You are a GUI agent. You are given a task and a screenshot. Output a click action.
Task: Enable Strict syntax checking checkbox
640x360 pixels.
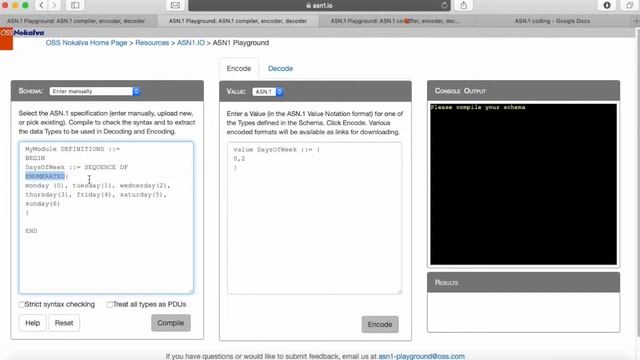pos(22,304)
